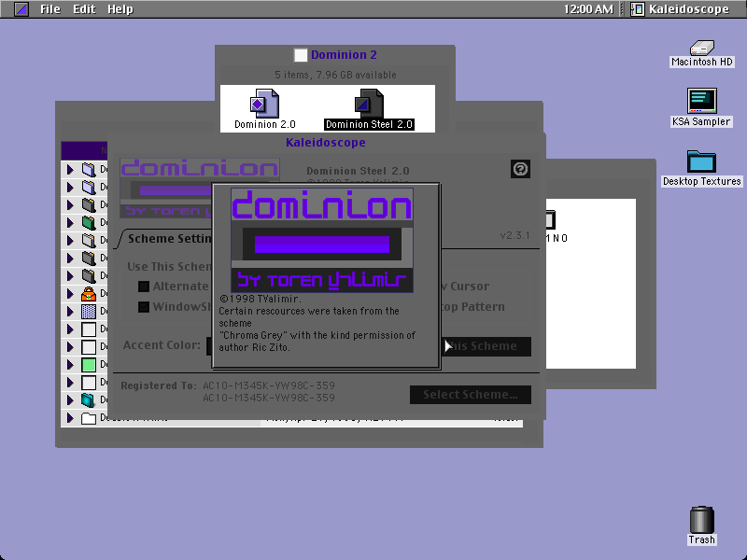Open the Apple menu icon
747x560 pixels.
(x=21, y=9)
